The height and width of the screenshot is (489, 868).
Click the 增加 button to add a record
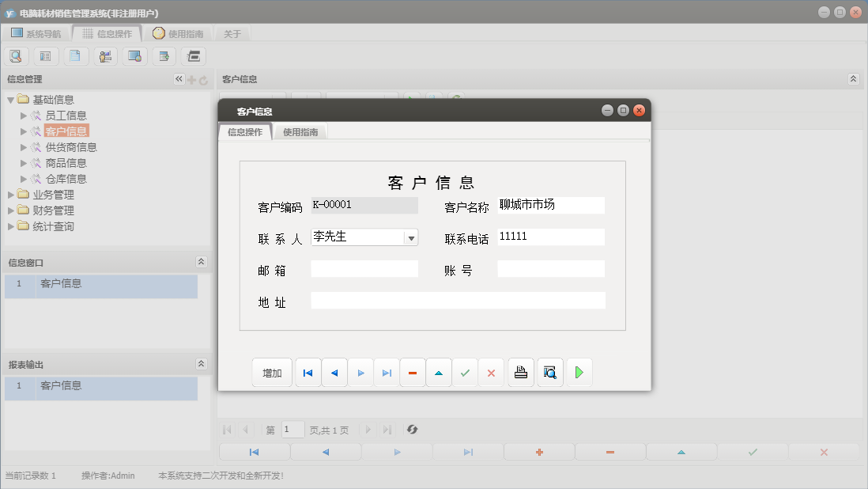(x=272, y=372)
